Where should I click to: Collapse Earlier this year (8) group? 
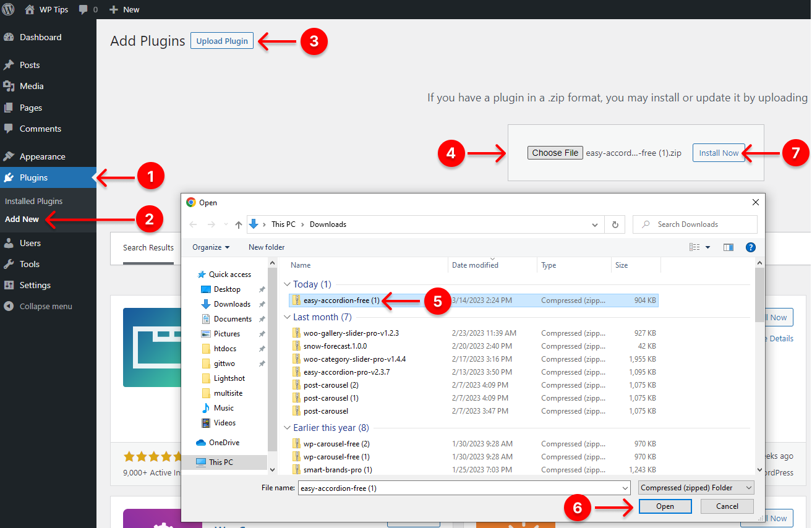point(287,428)
